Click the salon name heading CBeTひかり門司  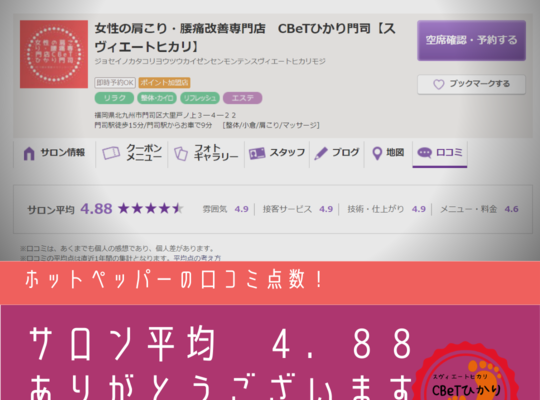(x=245, y=37)
